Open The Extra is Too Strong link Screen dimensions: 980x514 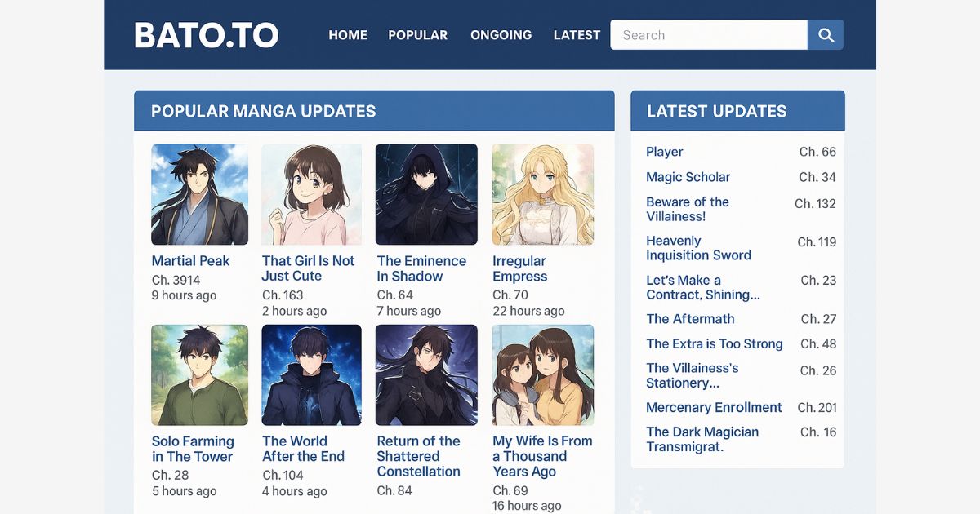pyautogui.click(x=714, y=343)
